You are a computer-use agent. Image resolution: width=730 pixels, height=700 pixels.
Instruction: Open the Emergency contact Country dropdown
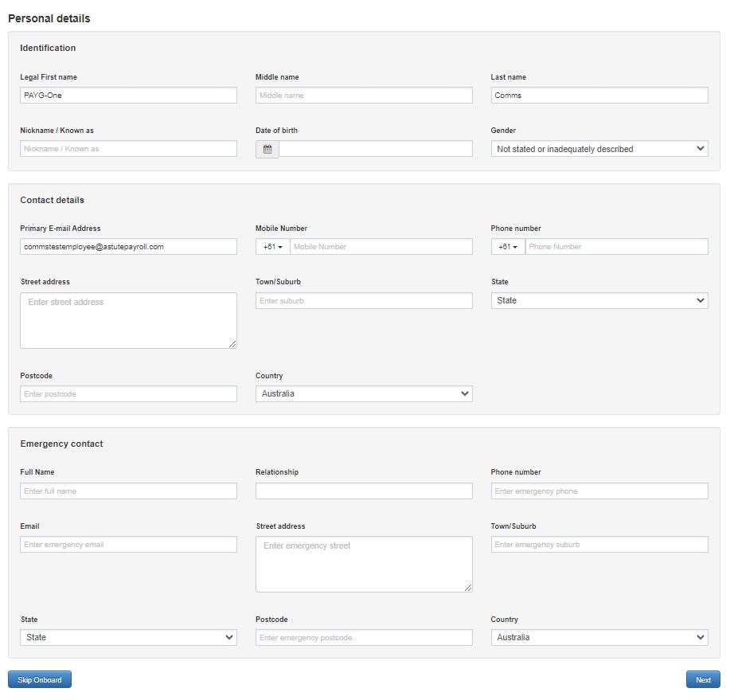click(x=599, y=637)
